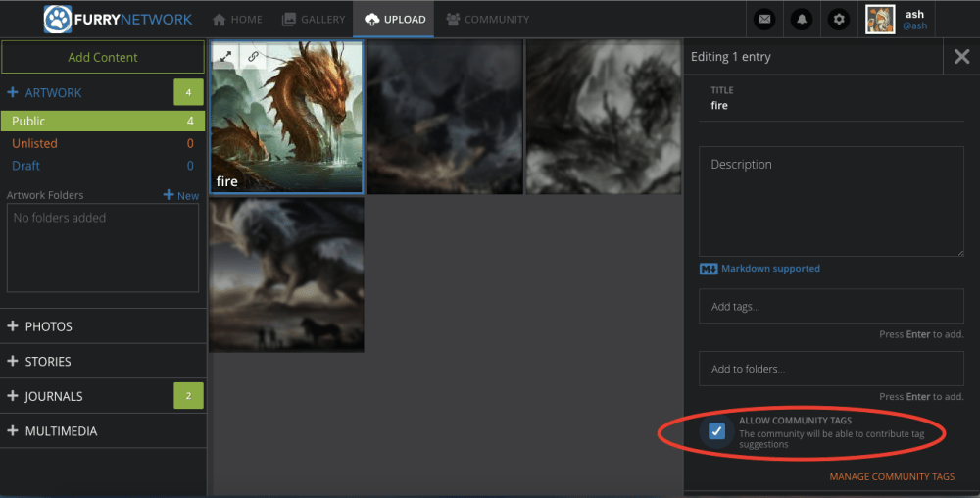Click the ash user avatar
The height and width of the screenshot is (498, 980).
click(880, 19)
